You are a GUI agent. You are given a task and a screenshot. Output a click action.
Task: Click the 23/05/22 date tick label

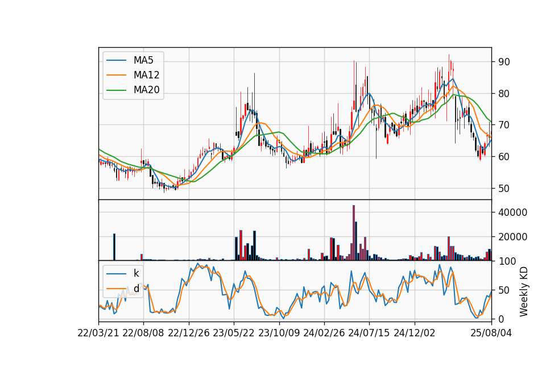pos(234,333)
